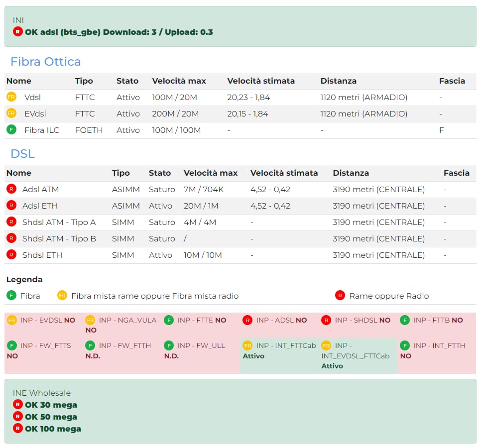Click the Distanza column header in DSL table
This screenshot has height=448, width=484.
351,173
